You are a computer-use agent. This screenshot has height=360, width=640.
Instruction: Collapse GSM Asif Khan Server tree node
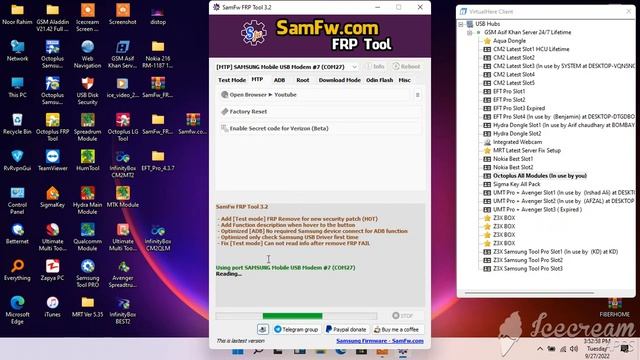pyautogui.click(x=470, y=32)
